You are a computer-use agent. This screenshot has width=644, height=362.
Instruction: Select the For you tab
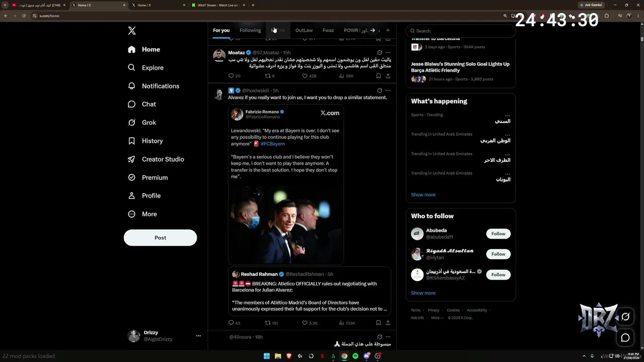[x=221, y=30]
